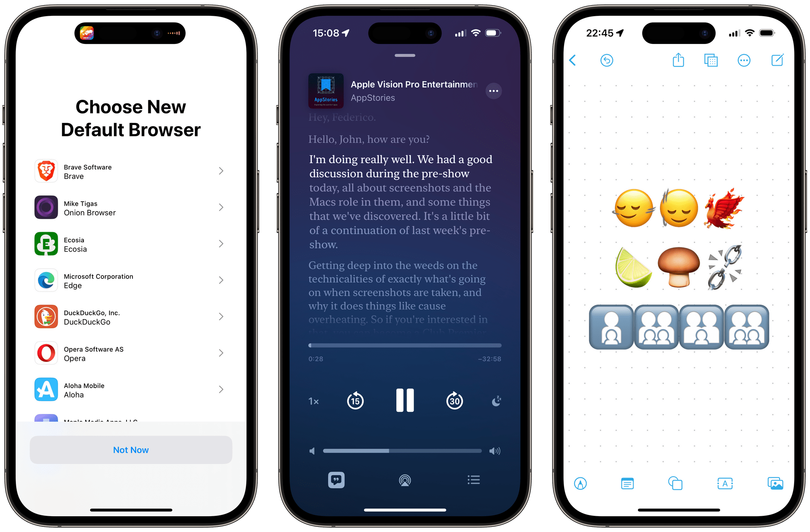The width and height of the screenshot is (810, 532).
Task: Drag the podcast playback progress slider
Action: pos(310,345)
